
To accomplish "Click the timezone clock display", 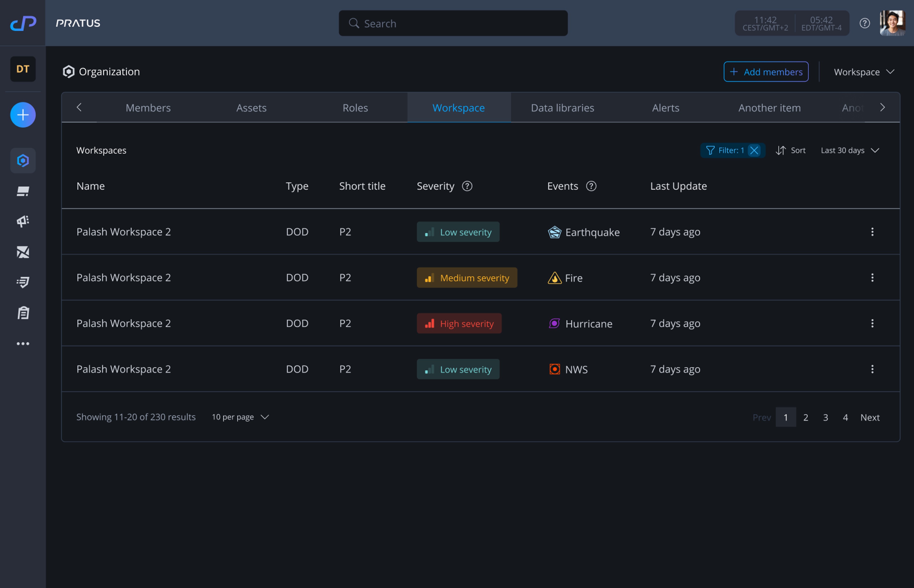I will pos(792,23).
